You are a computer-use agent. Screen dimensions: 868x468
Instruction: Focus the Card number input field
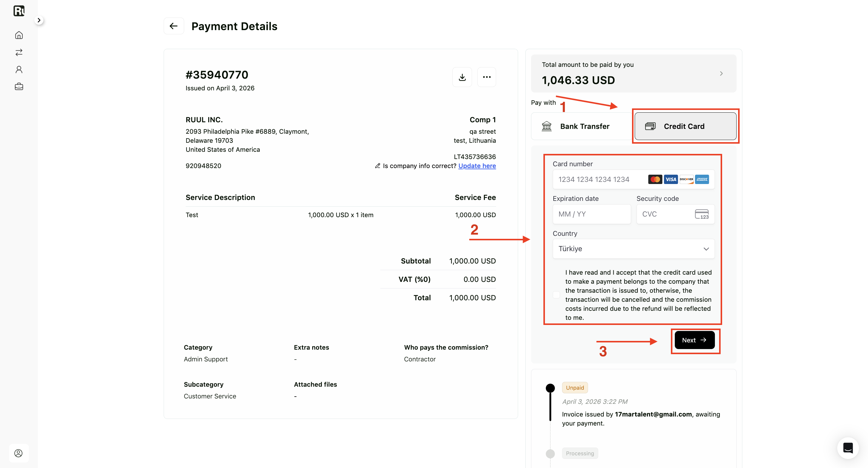[634, 179]
